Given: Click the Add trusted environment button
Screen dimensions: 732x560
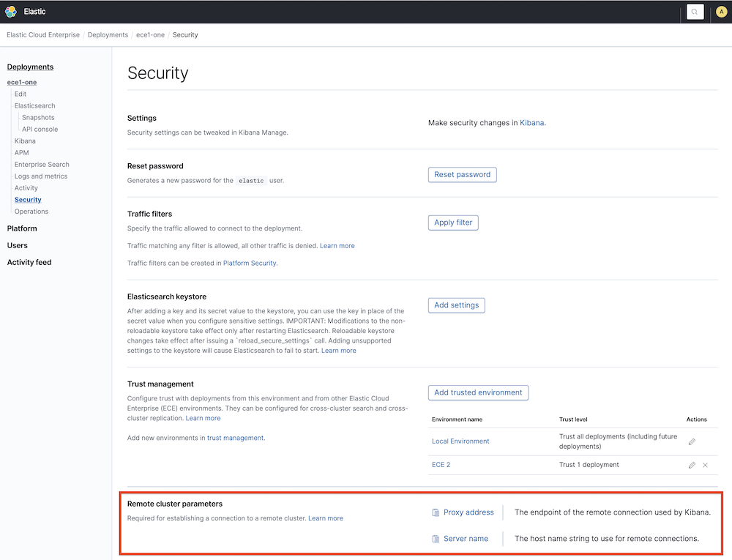Looking at the screenshot, I should tap(478, 392).
